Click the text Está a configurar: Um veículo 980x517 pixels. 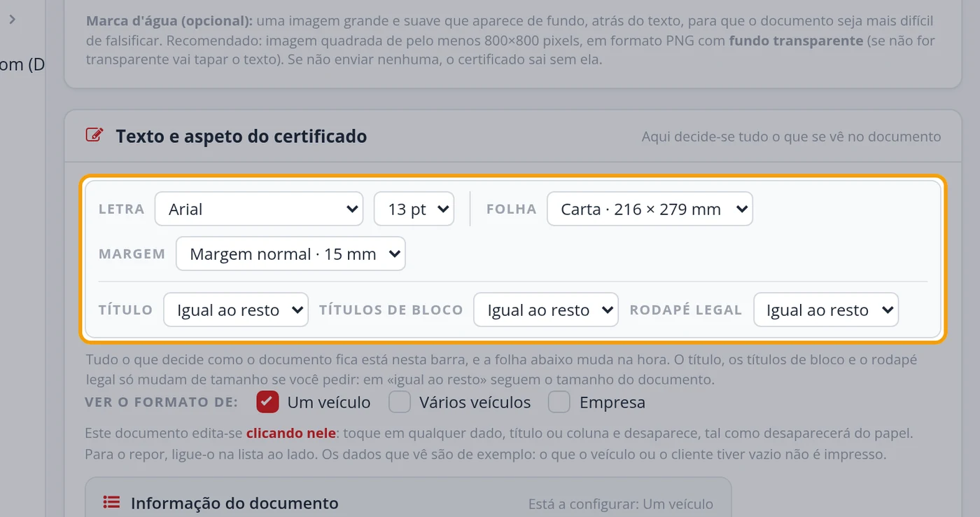pyautogui.click(x=621, y=504)
